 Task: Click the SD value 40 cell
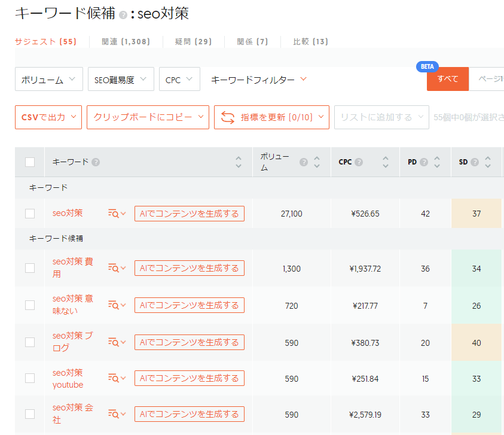point(476,343)
